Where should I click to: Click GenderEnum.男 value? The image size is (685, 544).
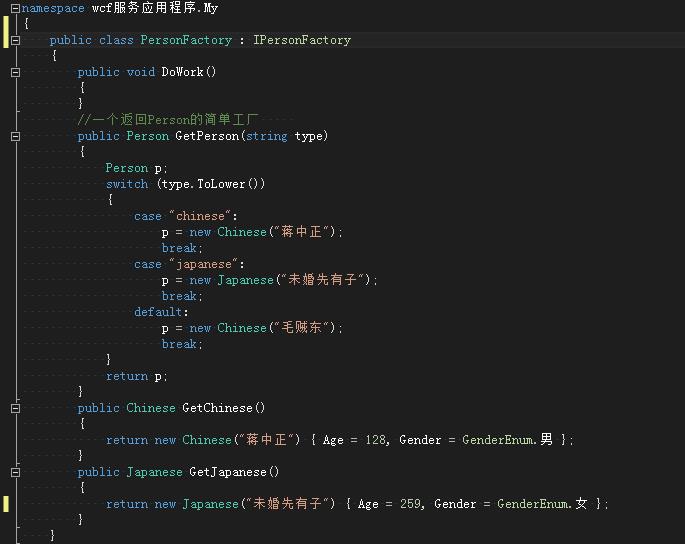click(x=508, y=440)
